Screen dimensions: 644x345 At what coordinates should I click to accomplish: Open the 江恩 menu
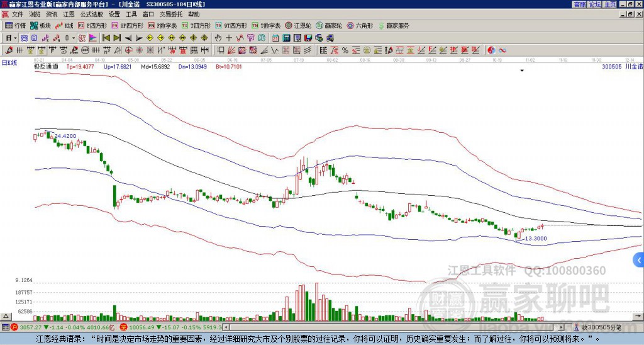pyautogui.click(x=69, y=14)
